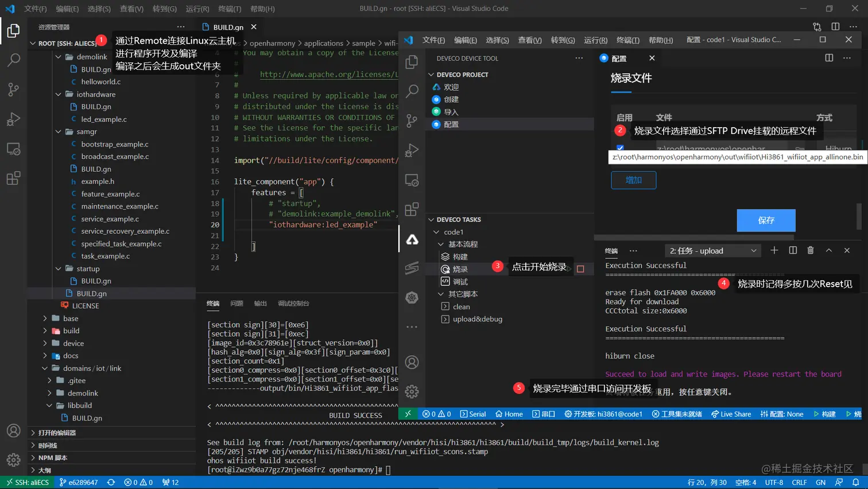868x489 pixels.
Task: Open 调试 debug task in DevEco Tasks
Action: click(460, 282)
